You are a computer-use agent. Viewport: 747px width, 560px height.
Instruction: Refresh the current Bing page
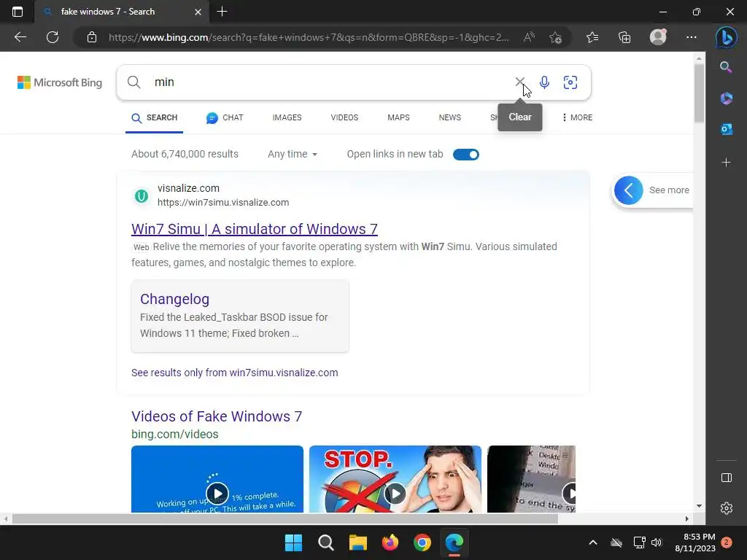click(x=53, y=37)
